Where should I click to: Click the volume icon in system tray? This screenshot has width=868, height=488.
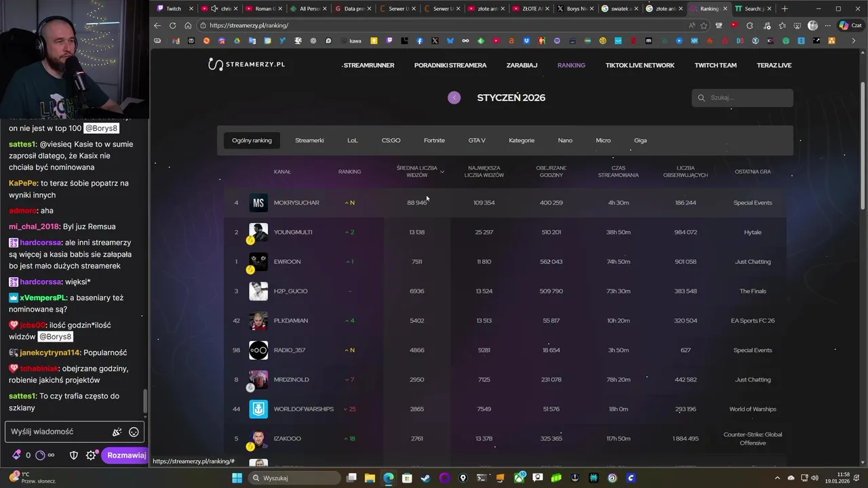tap(815, 478)
